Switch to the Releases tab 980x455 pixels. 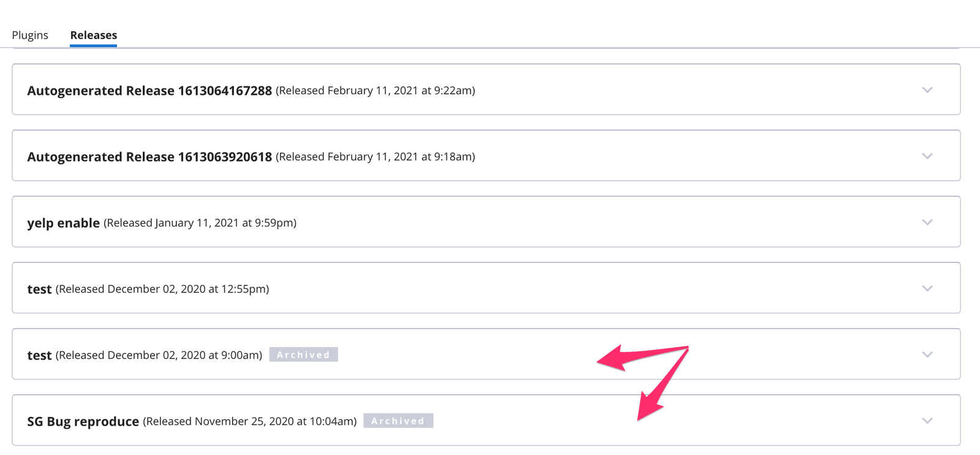[x=93, y=35]
